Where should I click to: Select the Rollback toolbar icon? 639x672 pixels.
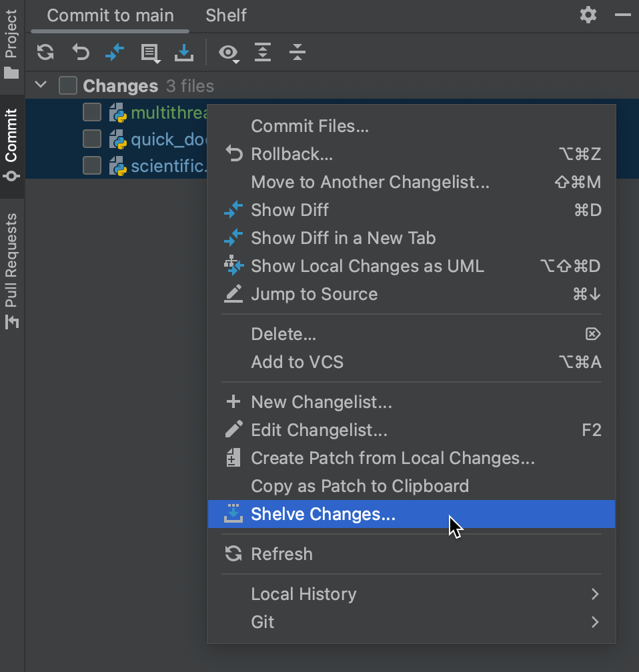[80, 53]
